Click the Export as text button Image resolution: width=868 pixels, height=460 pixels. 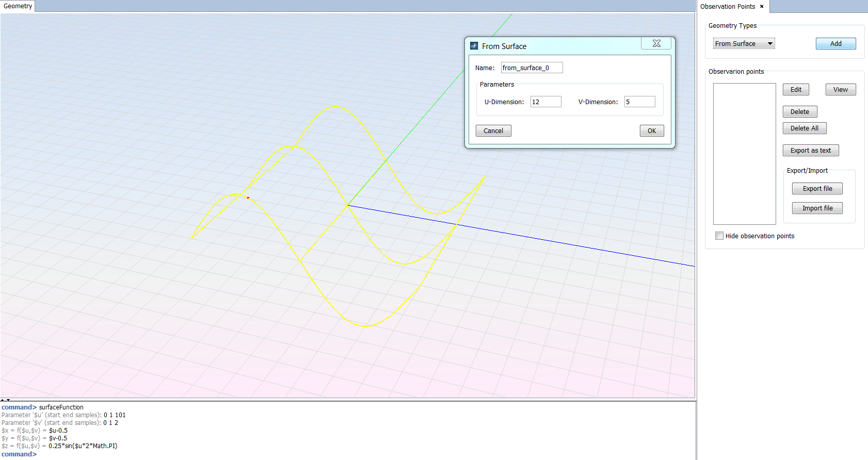tap(810, 151)
